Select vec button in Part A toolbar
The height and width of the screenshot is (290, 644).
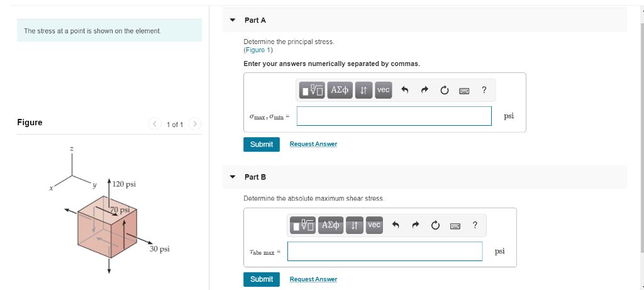pyautogui.click(x=383, y=90)
